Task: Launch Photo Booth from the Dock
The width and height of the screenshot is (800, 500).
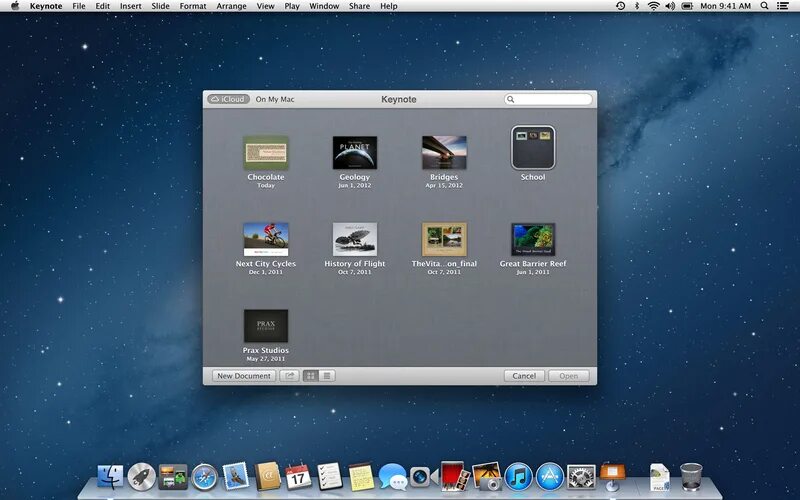Action: (x=456, y=476)
